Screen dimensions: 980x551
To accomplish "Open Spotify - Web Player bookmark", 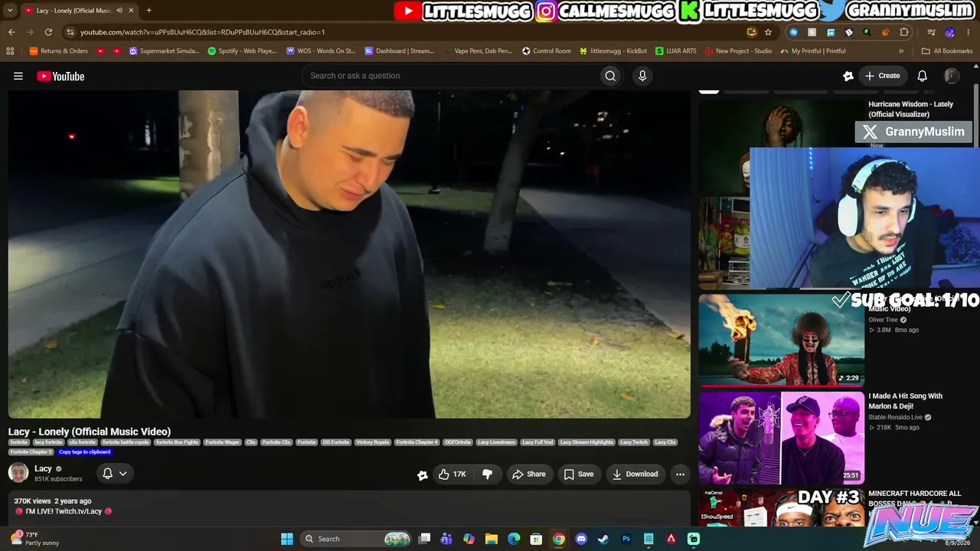I will (242, 51).
